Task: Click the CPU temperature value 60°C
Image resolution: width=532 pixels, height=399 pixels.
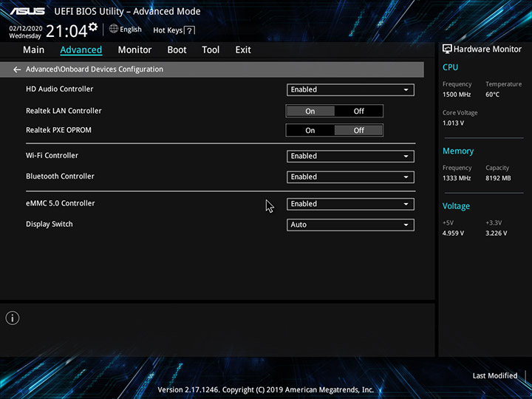Action: 492,95
